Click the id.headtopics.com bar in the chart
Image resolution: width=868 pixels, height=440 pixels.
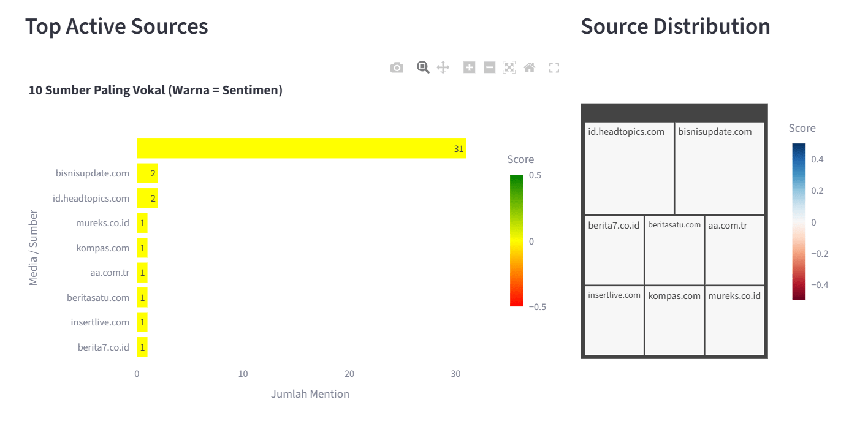coord(147,199)
